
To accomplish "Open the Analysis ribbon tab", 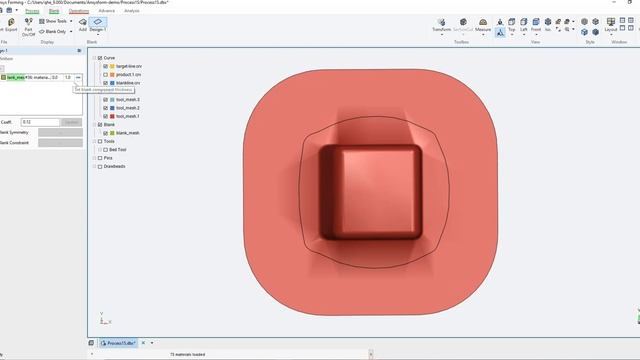I will (132, 11).
